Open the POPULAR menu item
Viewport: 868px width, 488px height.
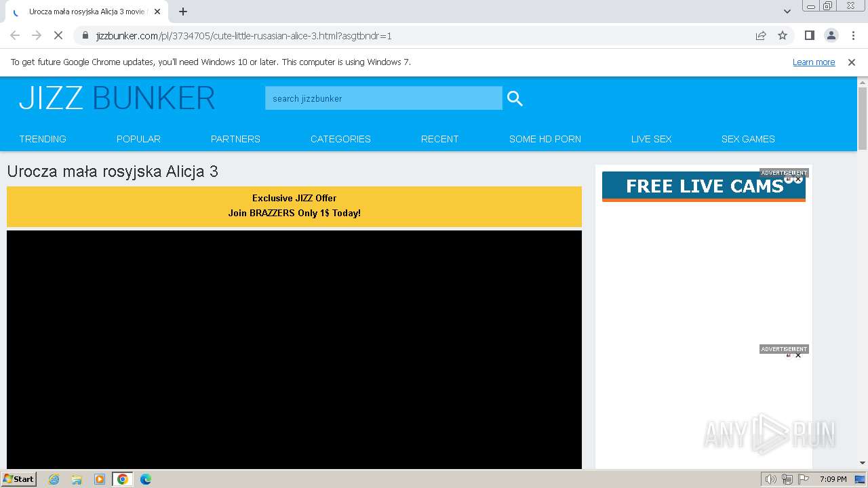(x=138, y=139)
